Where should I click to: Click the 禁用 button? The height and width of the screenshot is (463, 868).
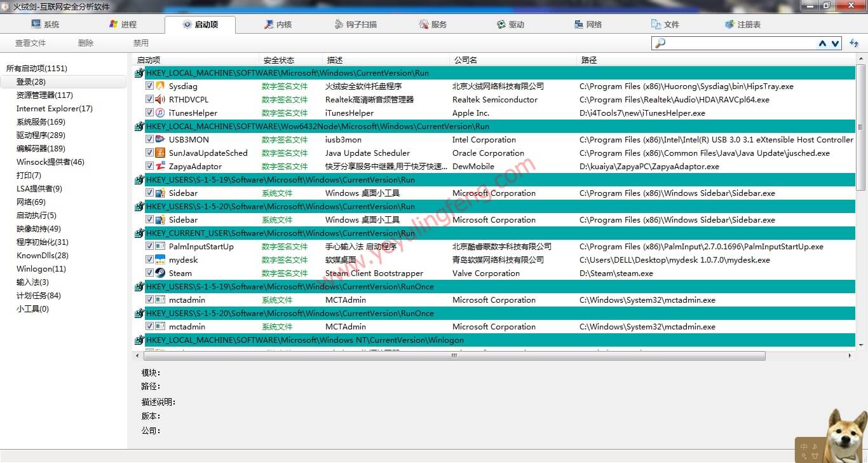pyautogui.click(x=141, y=43)
